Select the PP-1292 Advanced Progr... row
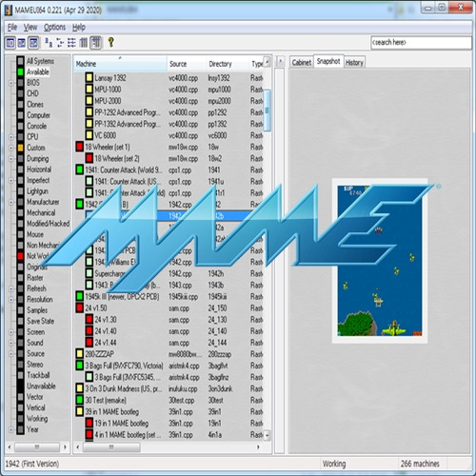The image size is (476, 476). (x=169, y=112)
